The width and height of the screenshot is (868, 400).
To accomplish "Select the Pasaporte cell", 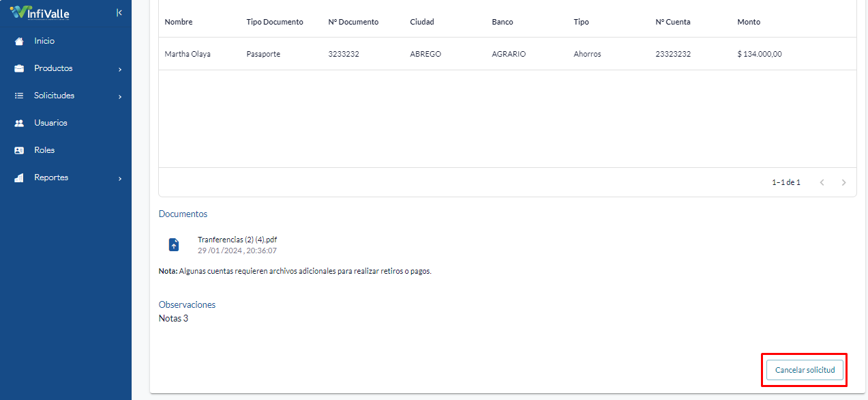I will [263, 54].
